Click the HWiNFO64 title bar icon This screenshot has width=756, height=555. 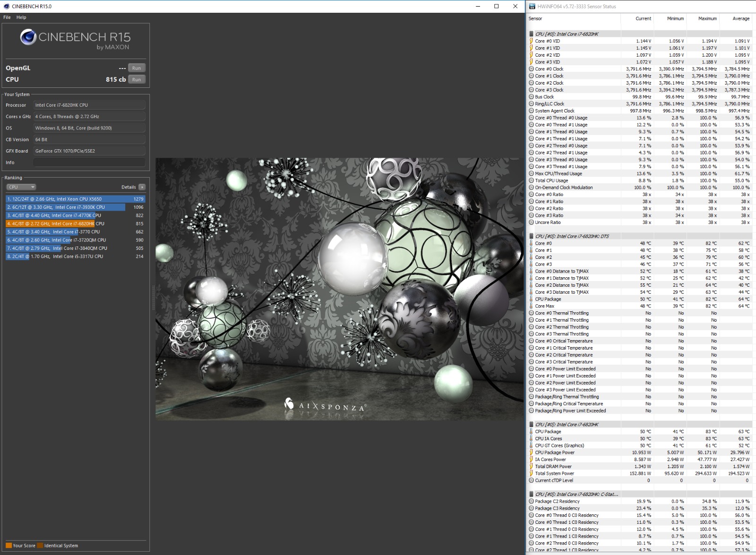click(x=532, y=6)
